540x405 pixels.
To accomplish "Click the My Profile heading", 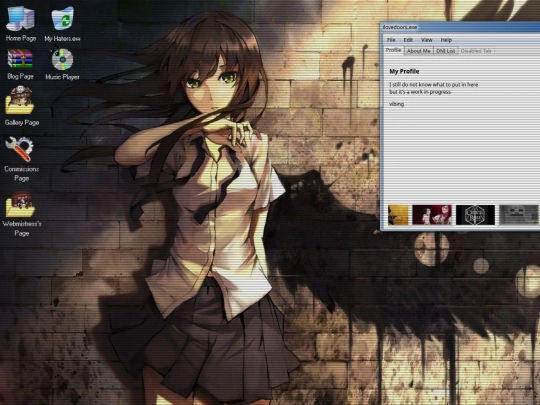I will 404,71.
